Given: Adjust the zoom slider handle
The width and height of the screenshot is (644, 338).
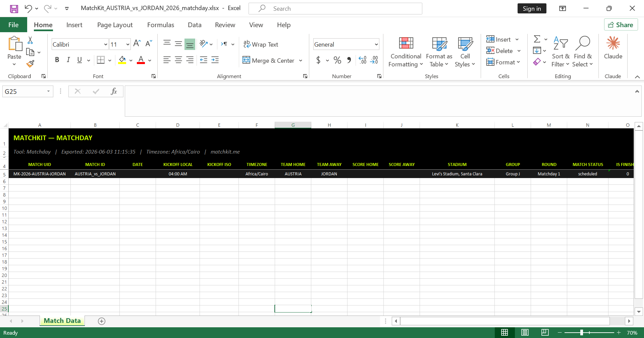Looking at the screenshot, I should 582,333.
